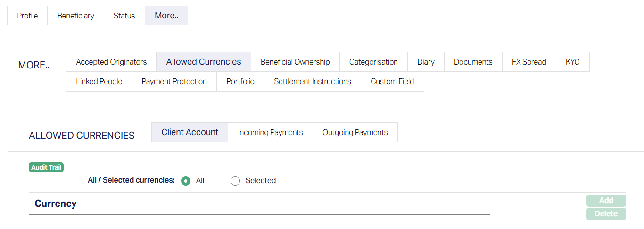Open the Documents tab
This screenshot has width=644, height=229.
473,62
